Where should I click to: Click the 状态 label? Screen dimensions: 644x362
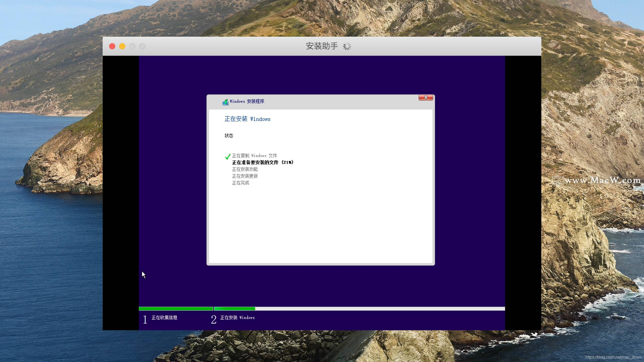(229, 136)
